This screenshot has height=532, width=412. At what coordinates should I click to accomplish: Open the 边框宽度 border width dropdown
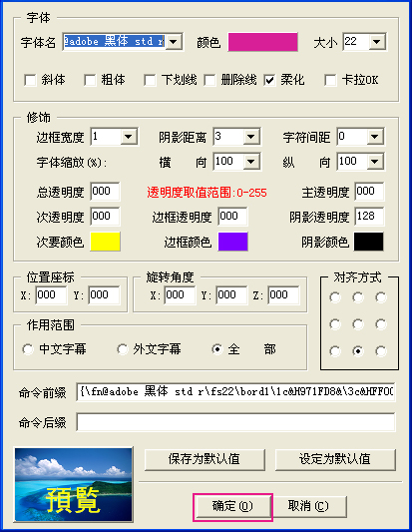coord(128,137)
